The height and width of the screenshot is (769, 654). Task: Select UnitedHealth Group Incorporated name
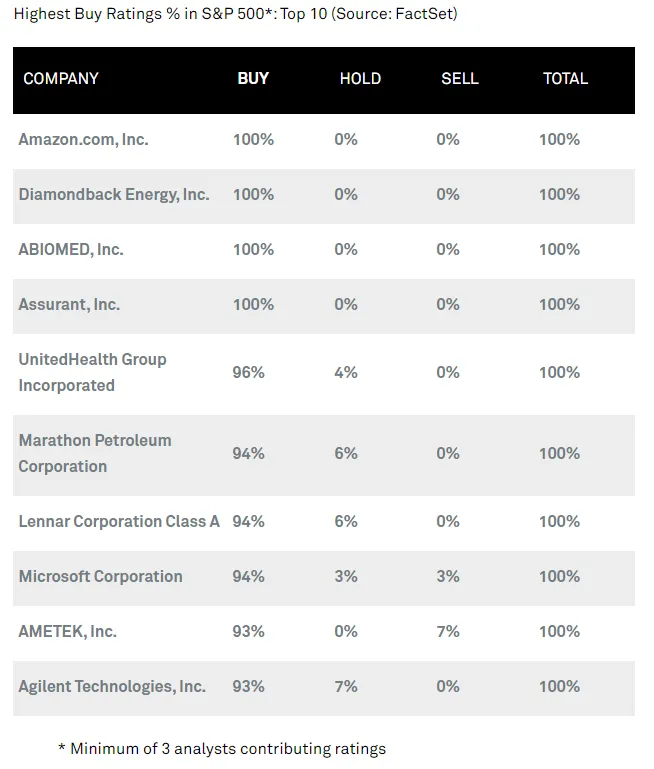tap(92, 372)
